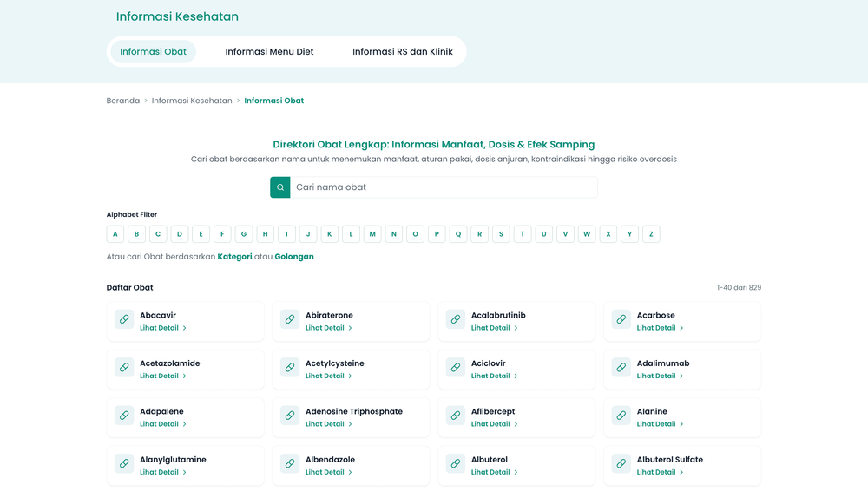This screenshot has height=491, width=868.
Task: Click the pill icon beside Albuterol
Action: tap(455, 464)
